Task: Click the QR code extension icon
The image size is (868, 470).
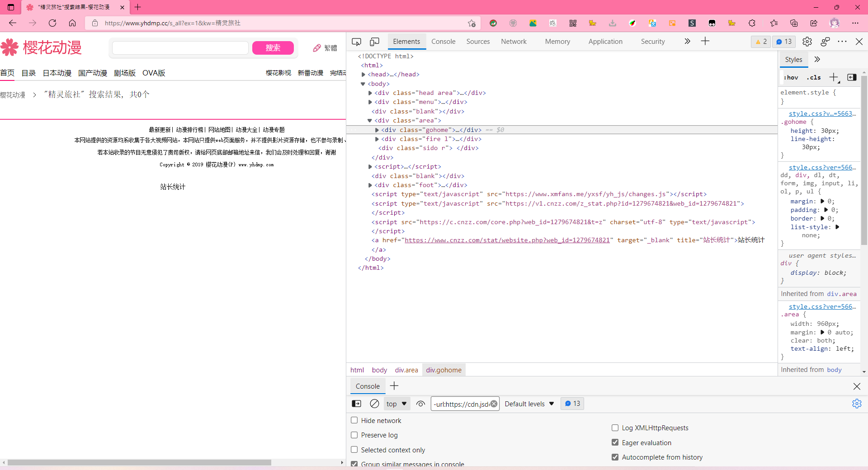Action: pos(573,23)
